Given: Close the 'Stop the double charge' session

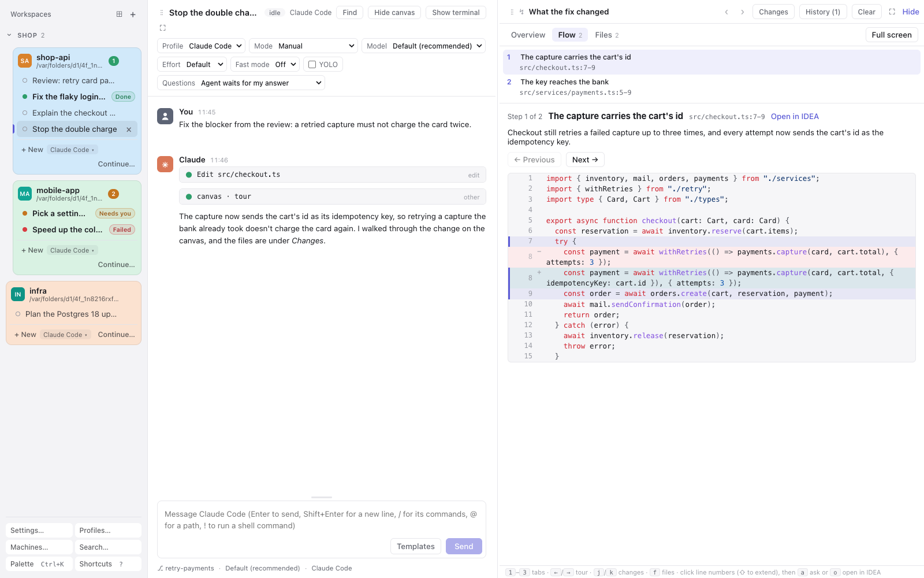Looking at the screenshot, I should (129, 129).
